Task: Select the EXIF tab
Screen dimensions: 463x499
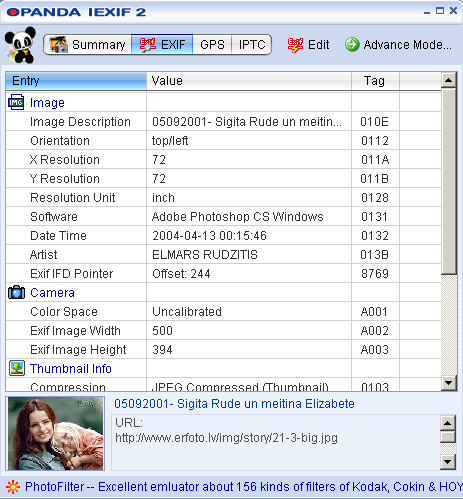Action: click(x=162, y=44)
